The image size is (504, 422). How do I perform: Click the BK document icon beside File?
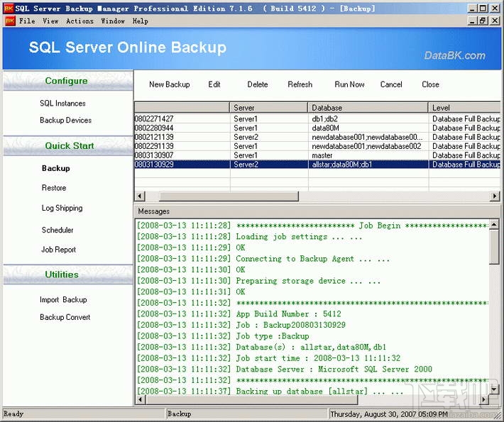10,21
